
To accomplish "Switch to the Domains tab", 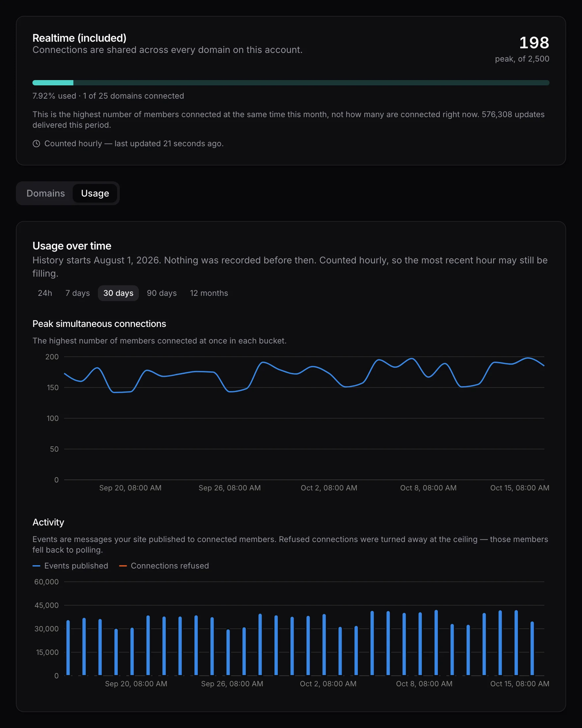I will point(46,193).
